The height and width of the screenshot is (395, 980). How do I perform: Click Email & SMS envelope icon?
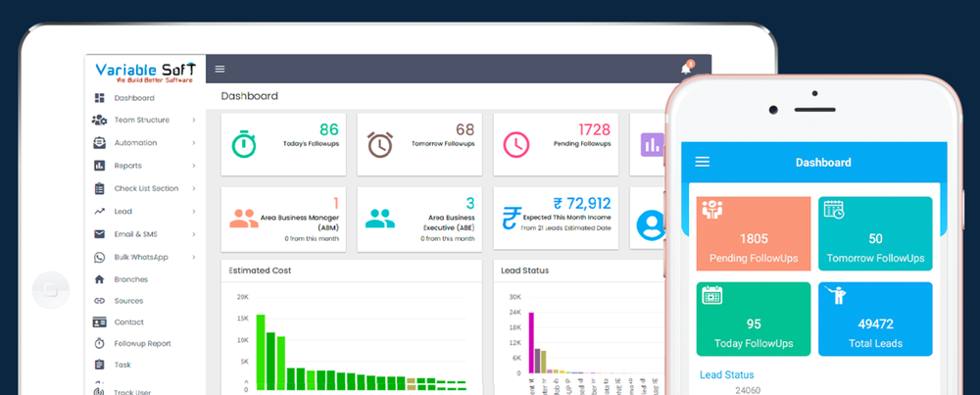tap(99, 234)
